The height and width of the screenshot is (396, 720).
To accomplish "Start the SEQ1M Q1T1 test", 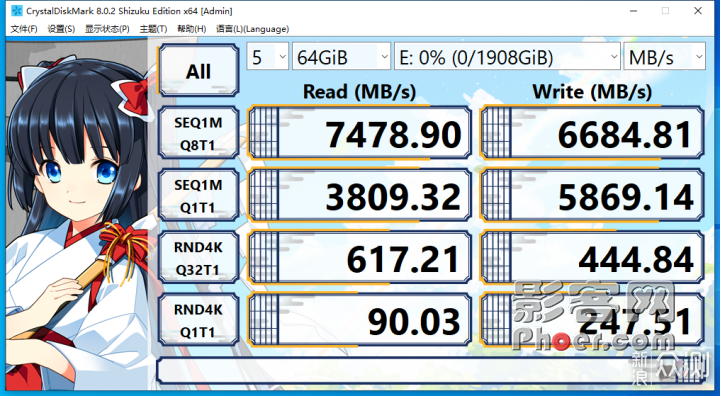I will click(198, 195).
